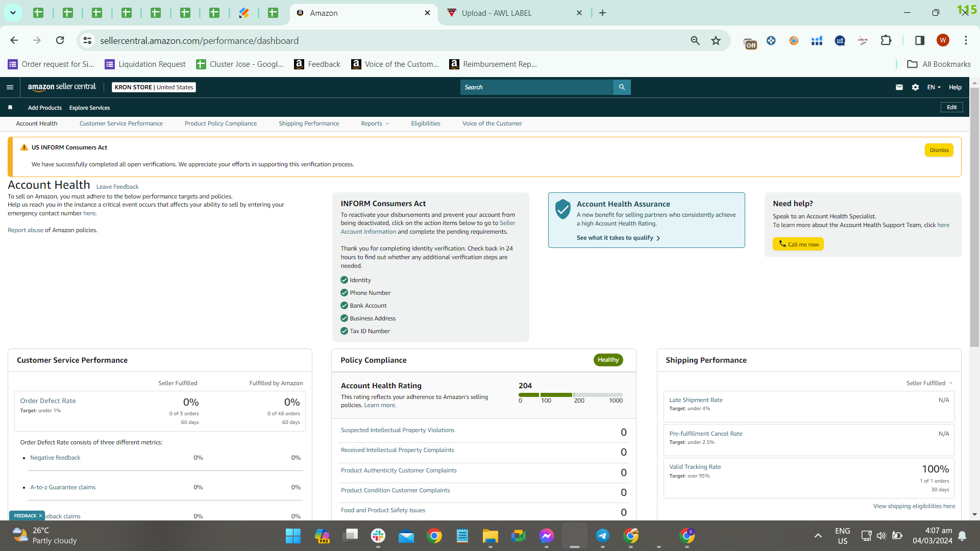View site information icon in address bar
Image resolution: width=980 pixels, height=551 pixels.
coord(87,41)
